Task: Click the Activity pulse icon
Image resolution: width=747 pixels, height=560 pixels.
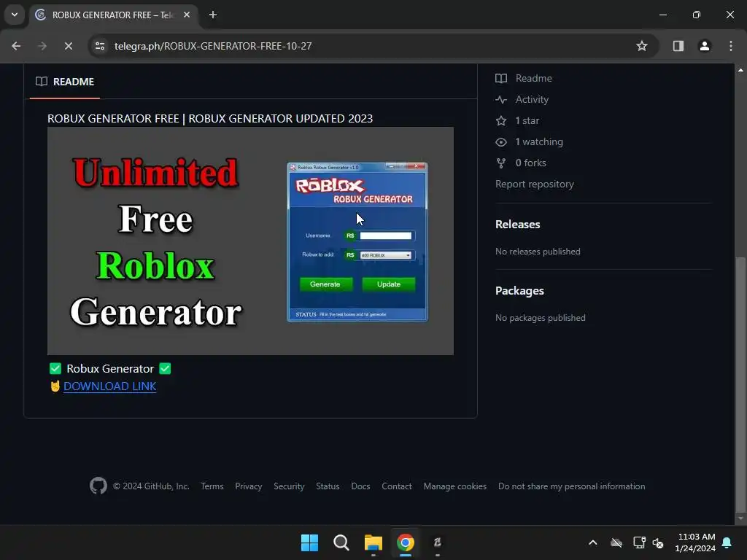Action: tap(501, 99)
